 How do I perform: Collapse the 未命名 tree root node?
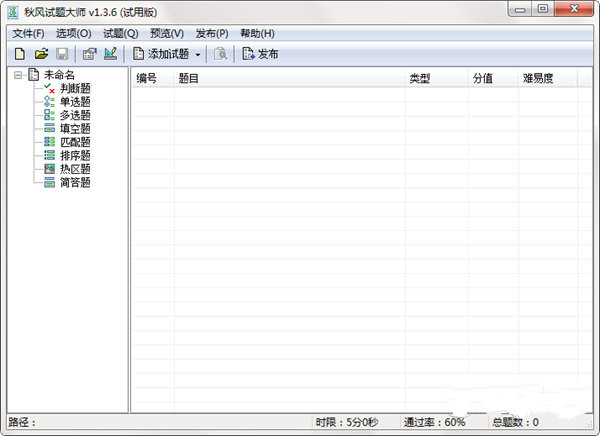tap(18, 75)
